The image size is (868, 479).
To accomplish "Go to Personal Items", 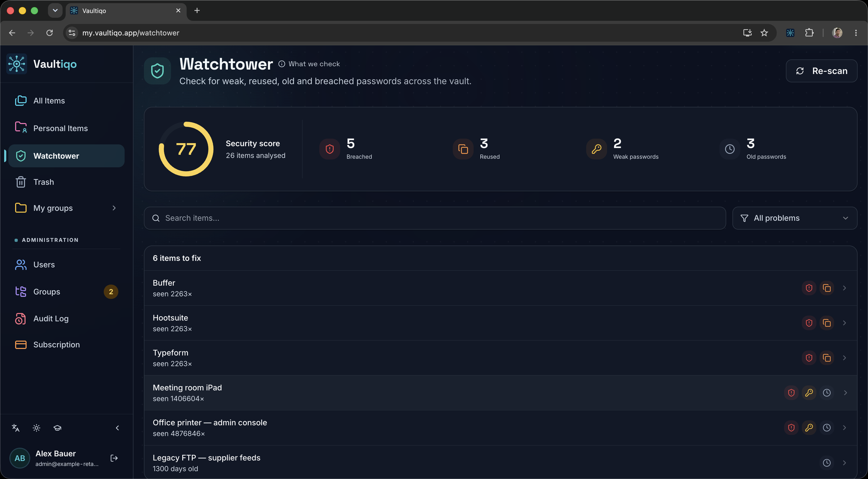I will [66, 128].
